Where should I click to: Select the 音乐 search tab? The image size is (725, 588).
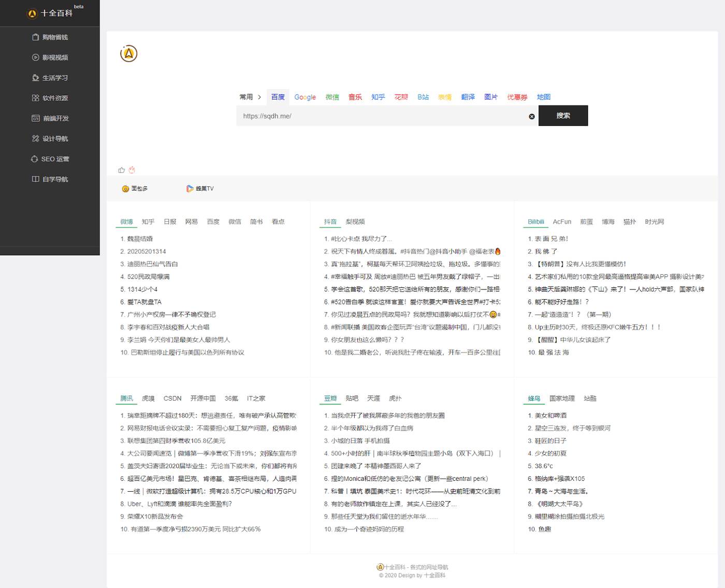coord(355,97)
